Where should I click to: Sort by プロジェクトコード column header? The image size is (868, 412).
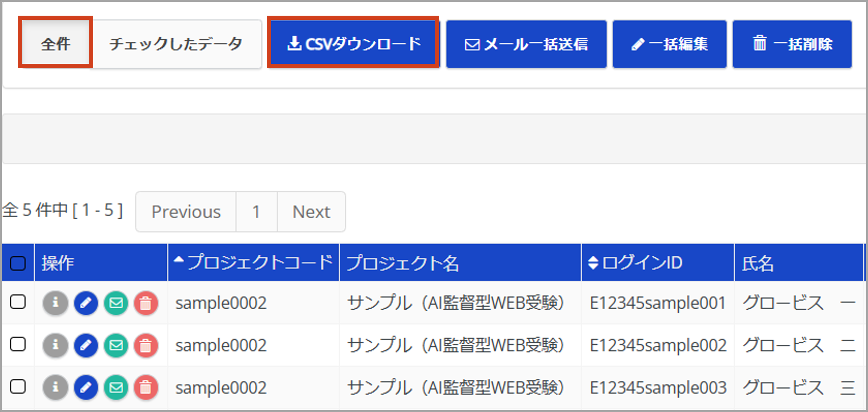[x=253, y=263]
